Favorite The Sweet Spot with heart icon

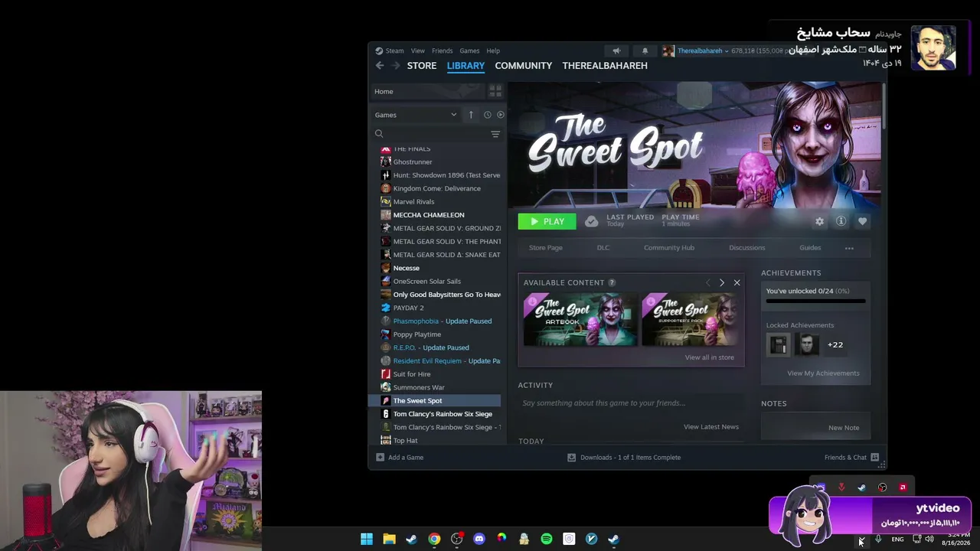coord(862,221)
